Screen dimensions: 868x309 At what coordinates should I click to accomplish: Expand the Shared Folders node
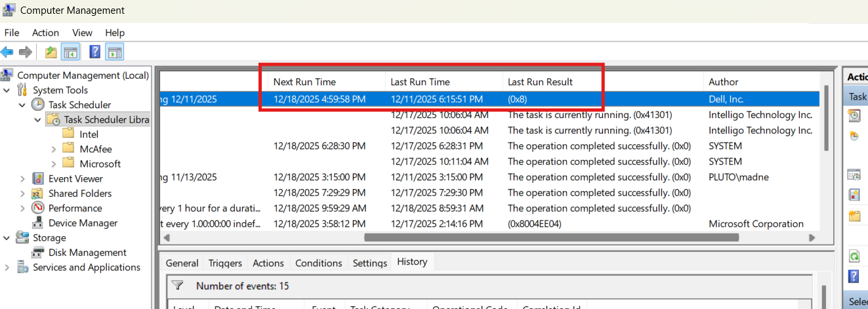22,194
